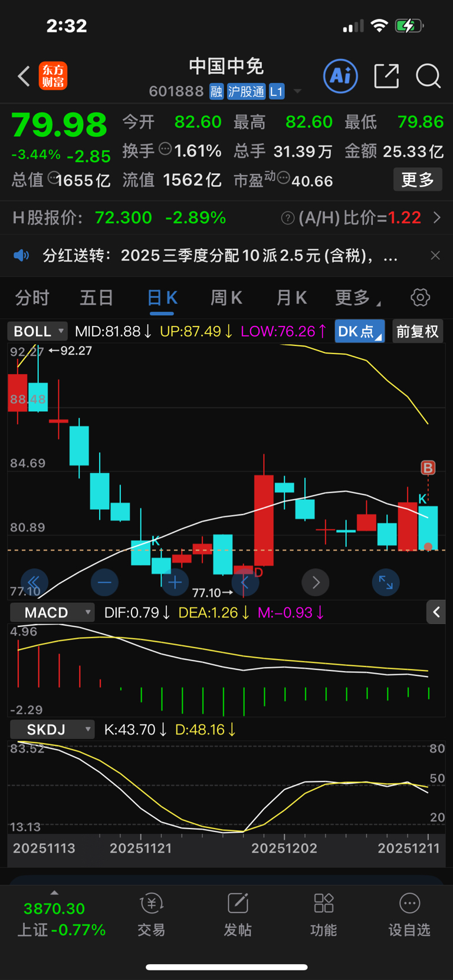Open the 交易 trade icon
Screen dimensions: 453x980
pyautogui.click(x=152, y=915)
